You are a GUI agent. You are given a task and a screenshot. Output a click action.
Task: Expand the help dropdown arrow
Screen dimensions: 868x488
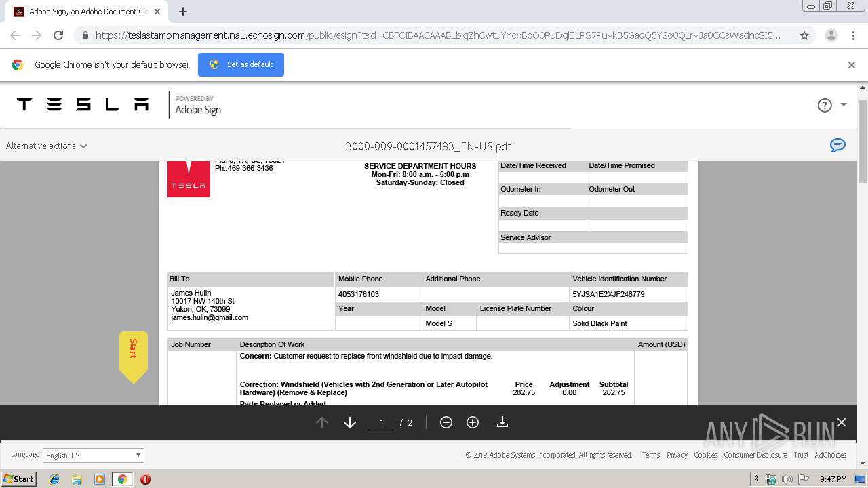coord(844,105)
